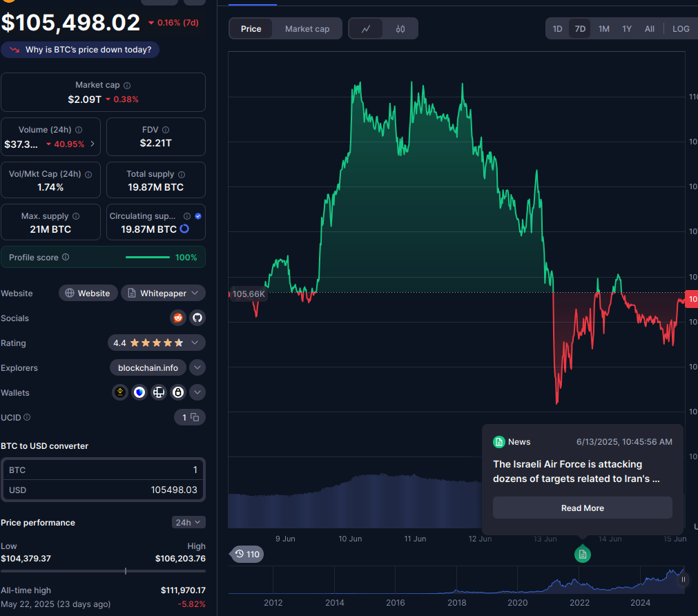Open news headline about Israeli Air Force
The image size is (698, 616).
(x=576, y=471)
